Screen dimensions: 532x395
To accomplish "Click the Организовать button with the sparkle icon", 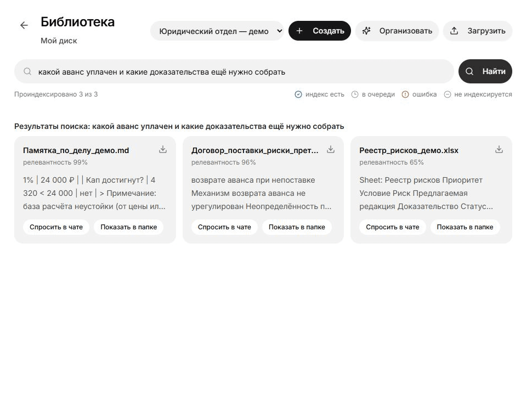I will (x=397, y=31).
